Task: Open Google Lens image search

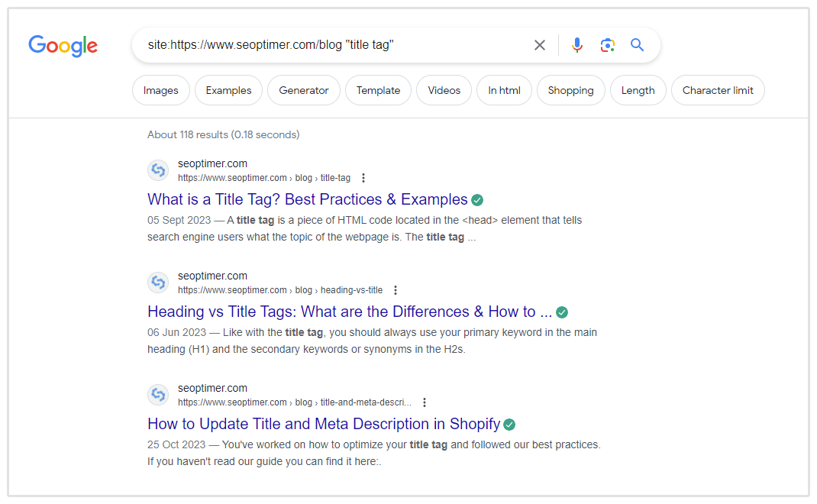Action: click(x=607, y=45)
